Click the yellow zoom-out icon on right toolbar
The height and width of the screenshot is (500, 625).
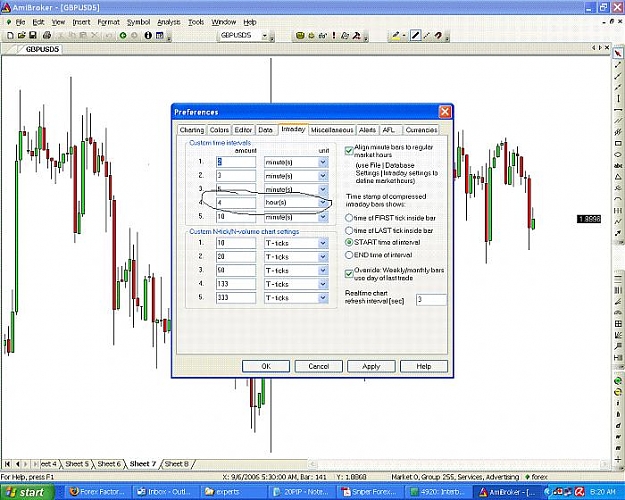(618, 392)
